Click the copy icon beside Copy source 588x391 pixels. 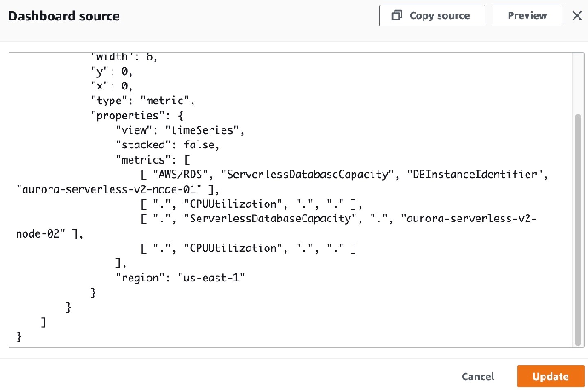coord(396,15)
